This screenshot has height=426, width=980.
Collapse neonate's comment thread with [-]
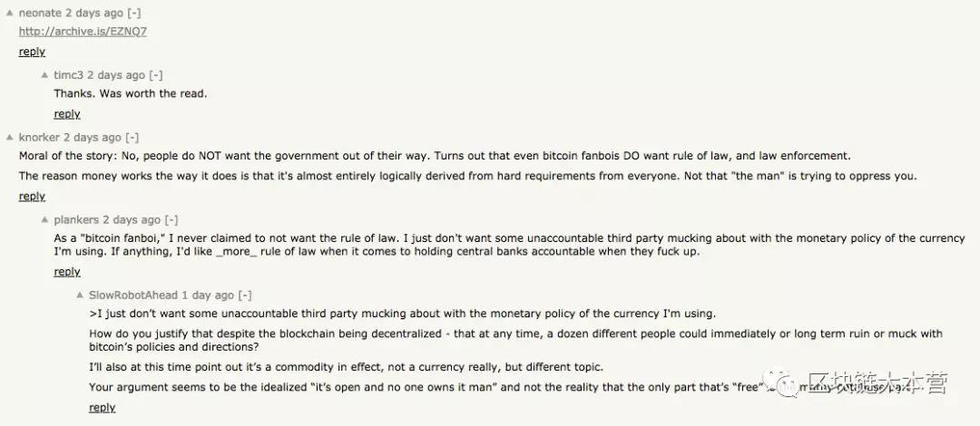coord(133,13)
